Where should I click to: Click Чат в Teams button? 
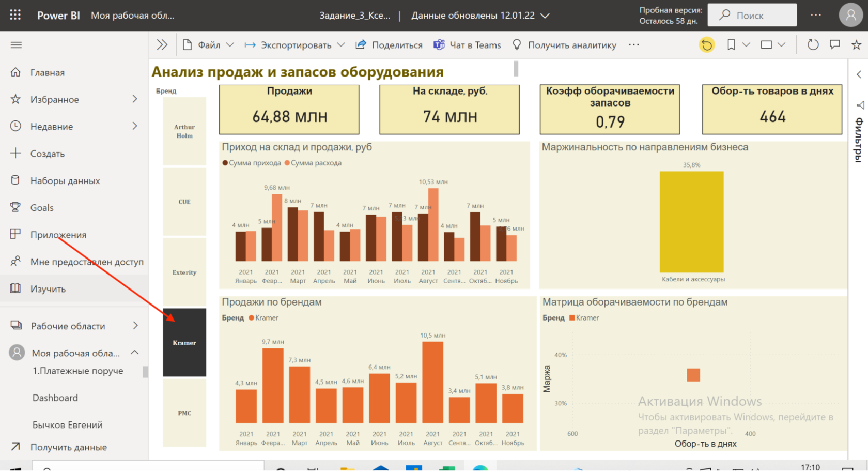coord(468,45)
